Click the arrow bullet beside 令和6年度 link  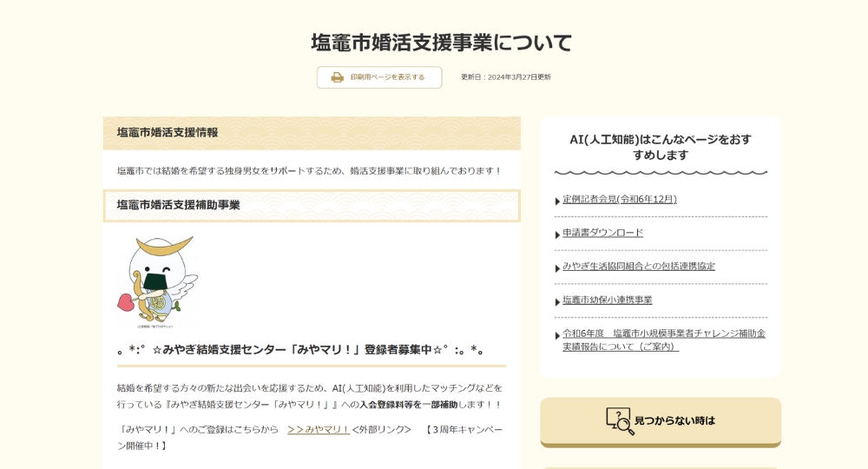557,336
